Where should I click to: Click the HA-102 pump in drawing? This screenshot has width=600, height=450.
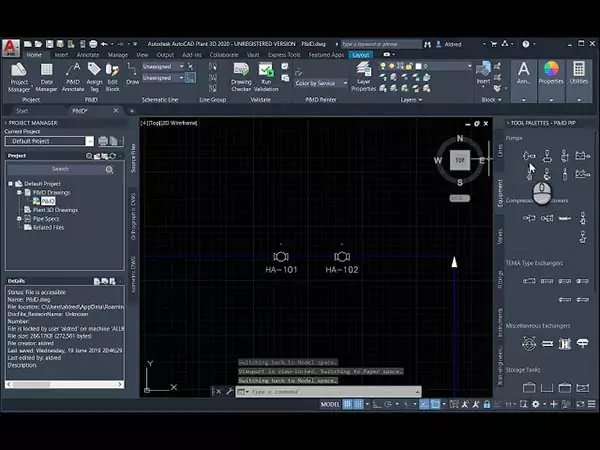click(342, 256)
